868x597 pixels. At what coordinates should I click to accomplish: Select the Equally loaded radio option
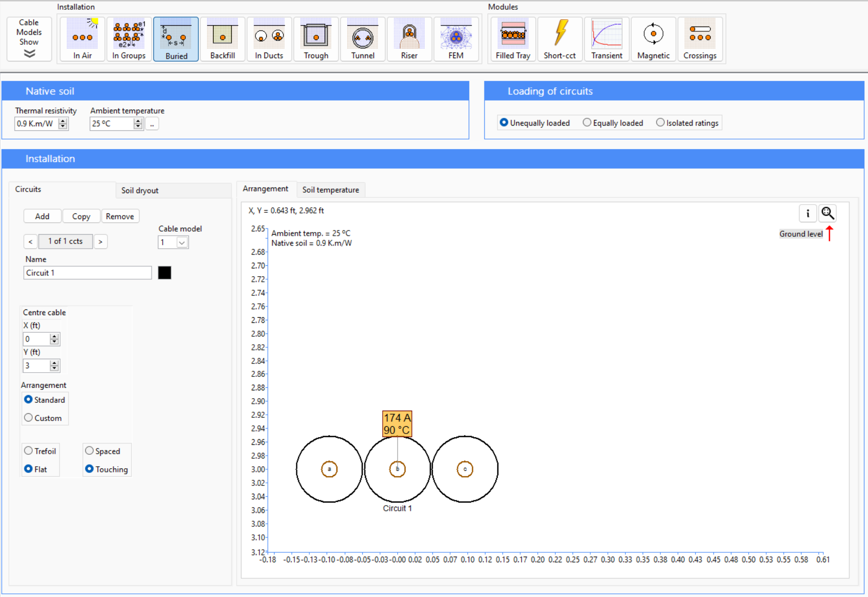click(x=587, y=123)
